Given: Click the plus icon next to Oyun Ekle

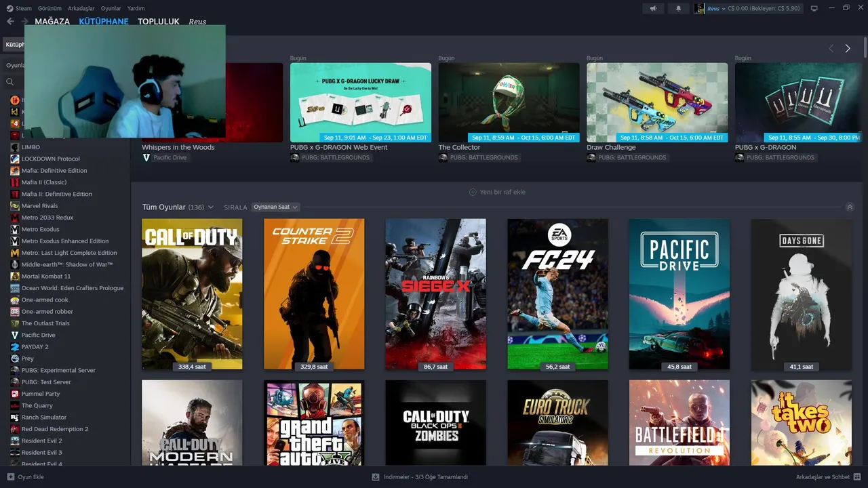Looking at the screenshot, I should (x=10, y=476).
